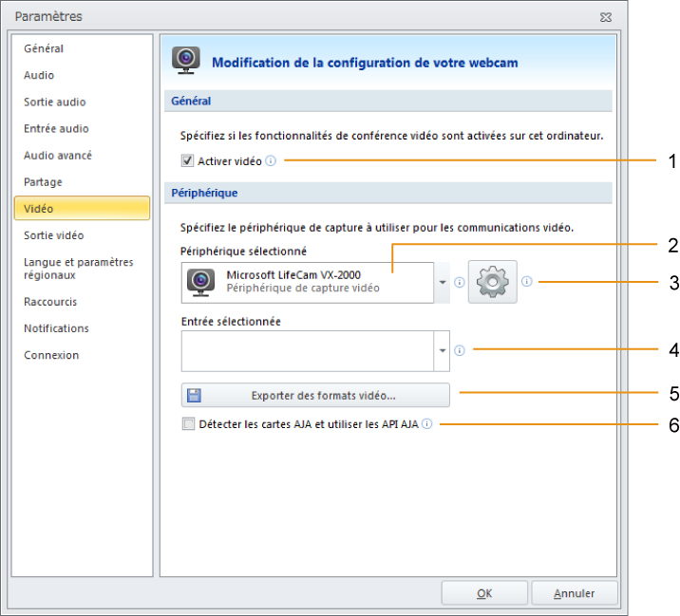680x616 pixels.
Task: Close the Paramètres dialog
Action: click(606, 17)
